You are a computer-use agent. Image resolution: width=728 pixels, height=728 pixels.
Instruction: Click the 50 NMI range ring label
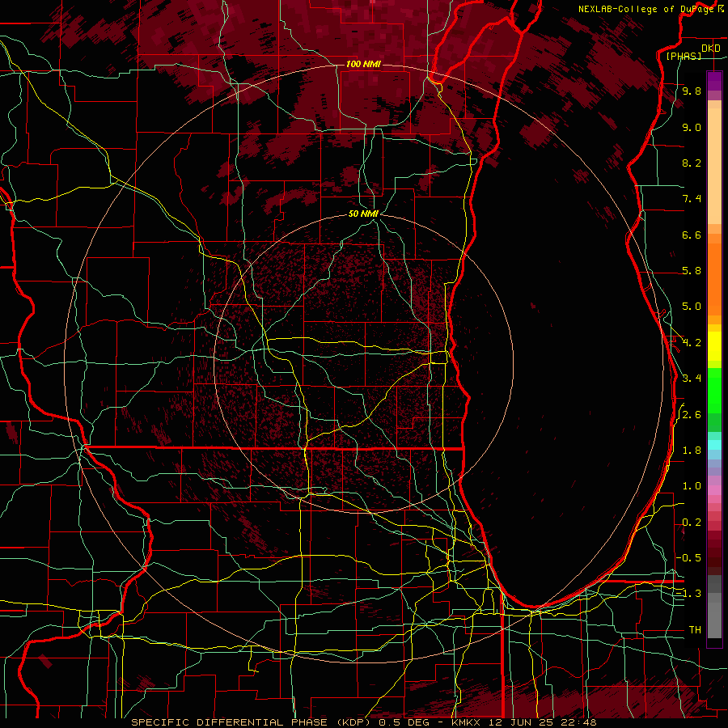[x=363, y=214]
